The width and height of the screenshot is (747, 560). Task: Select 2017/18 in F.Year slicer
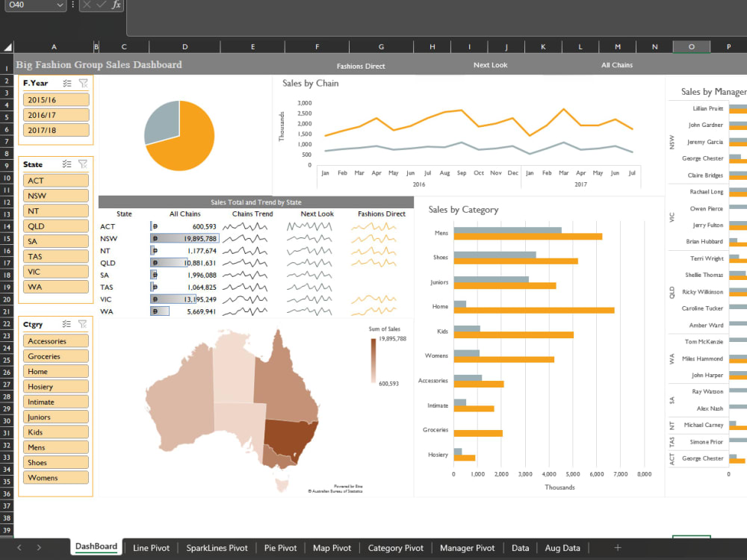pos(56,130)
